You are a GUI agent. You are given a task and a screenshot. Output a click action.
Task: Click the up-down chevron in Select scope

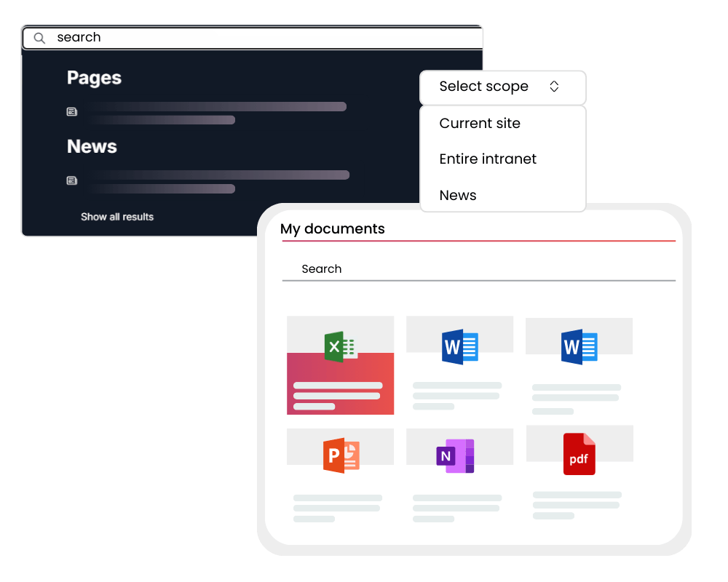pos(554,87)
